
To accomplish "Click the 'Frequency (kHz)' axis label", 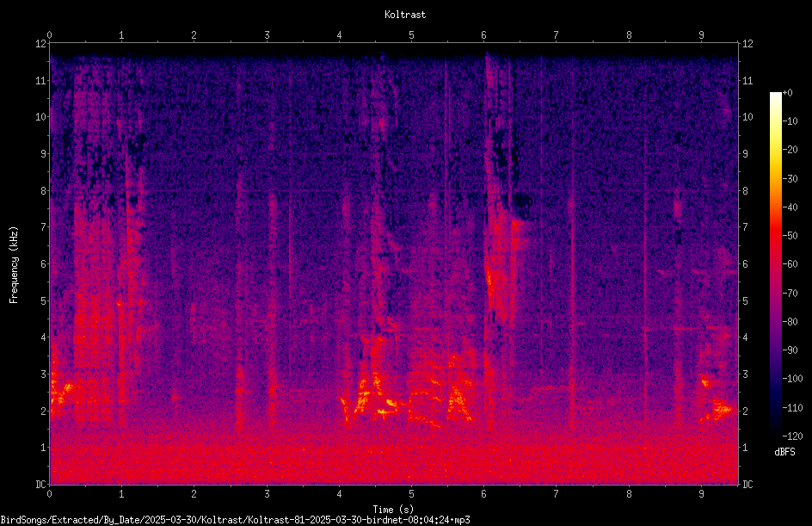I will [14, 265].
